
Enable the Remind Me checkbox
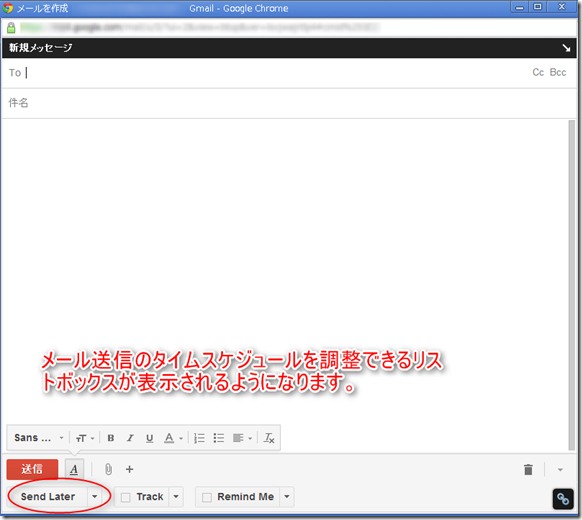pos(207,497)
